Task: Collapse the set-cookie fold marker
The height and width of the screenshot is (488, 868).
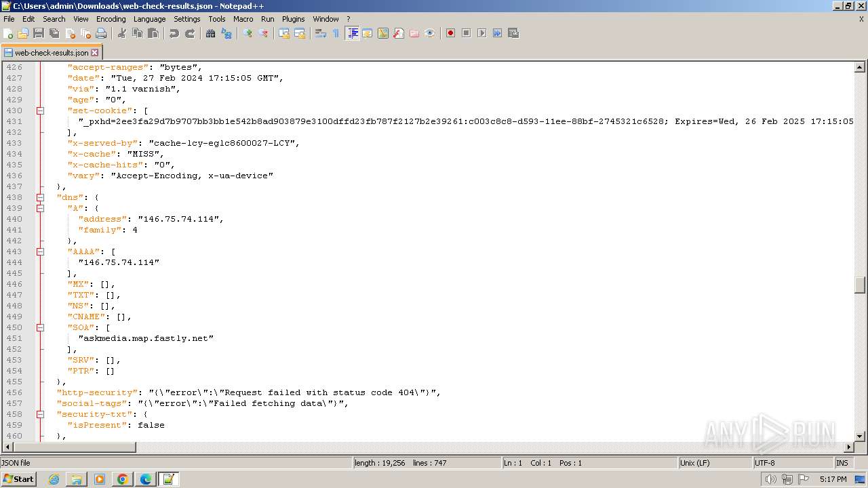Action: pos(41,110)
